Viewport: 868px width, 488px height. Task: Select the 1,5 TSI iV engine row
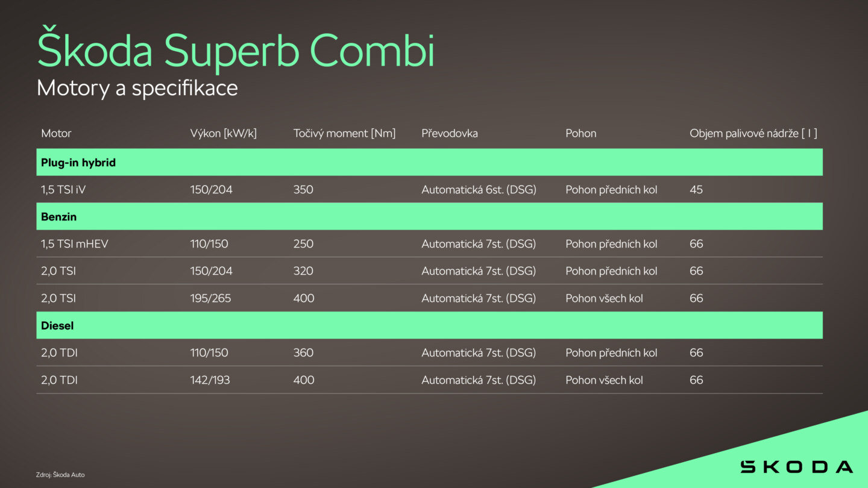click(429, 190)
